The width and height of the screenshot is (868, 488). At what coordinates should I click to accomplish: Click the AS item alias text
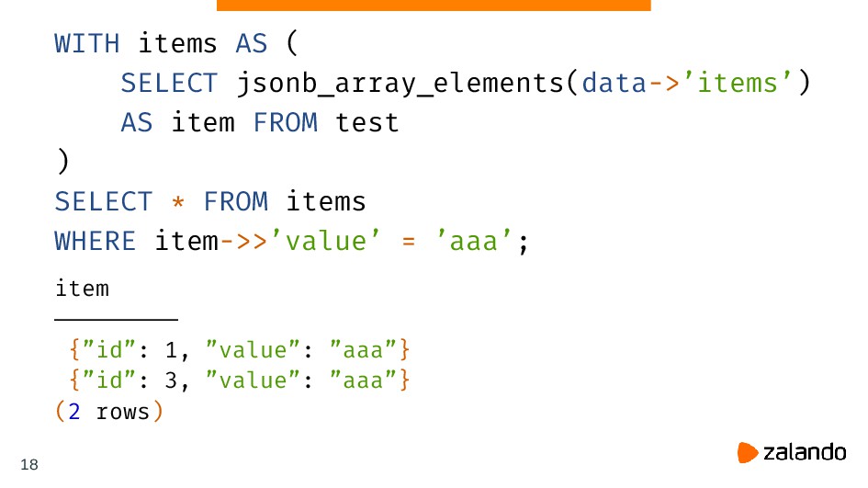coord(177,122)
